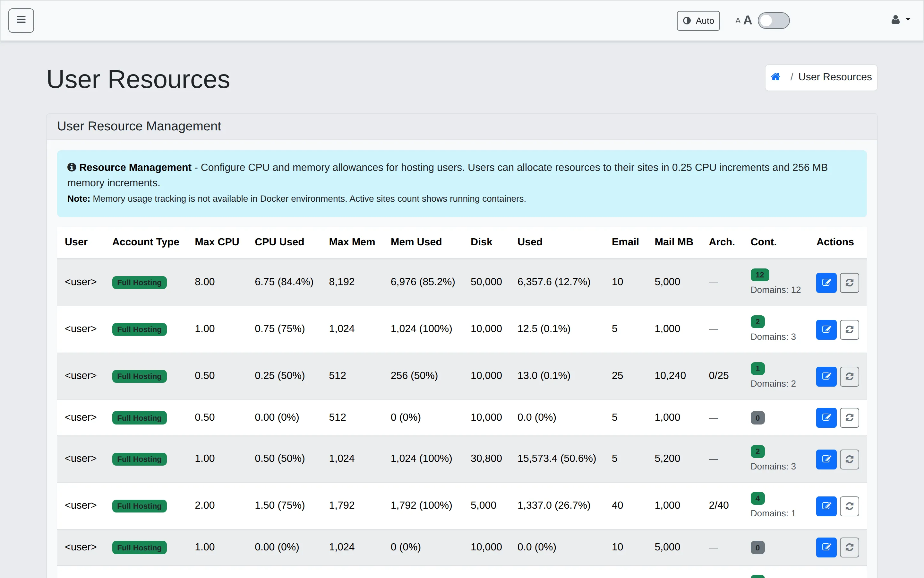
Task: Click the Mem Used column header
Action: pyautogui.click(x=416, y=242)
